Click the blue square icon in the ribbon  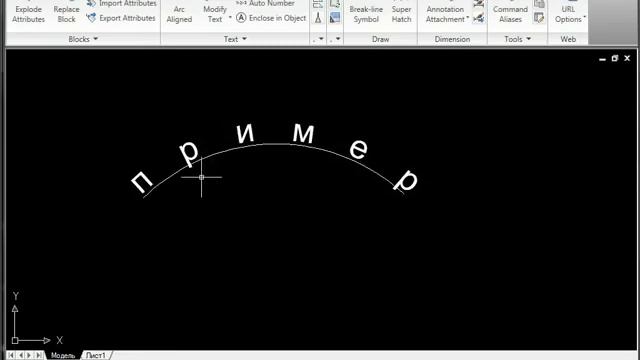pos(335,18)
